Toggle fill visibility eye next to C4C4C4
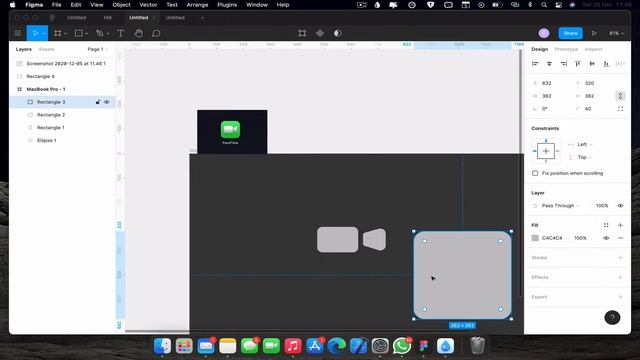Viewport: 640px width, 360px height. pyautogui.click(x=606, y=238)
